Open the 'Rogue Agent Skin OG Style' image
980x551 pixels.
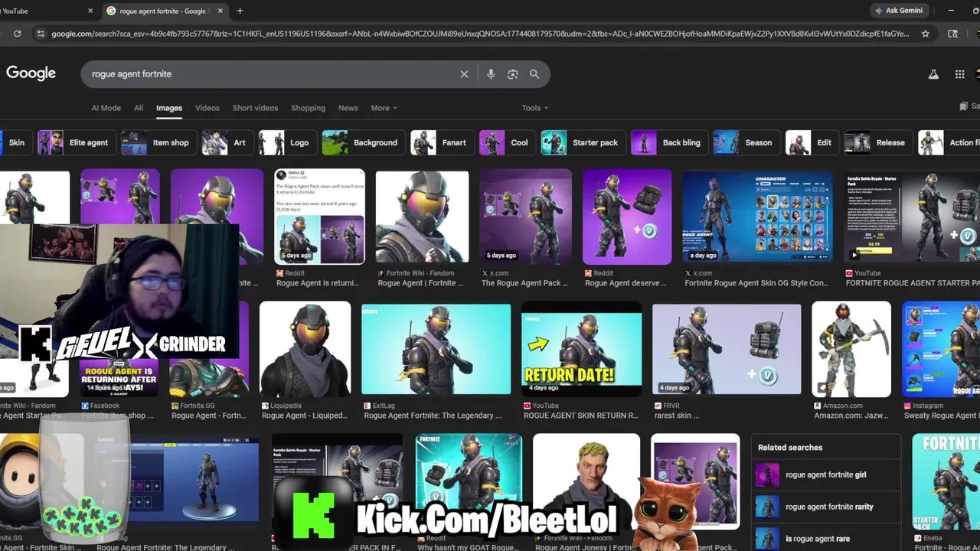[757, 217]
